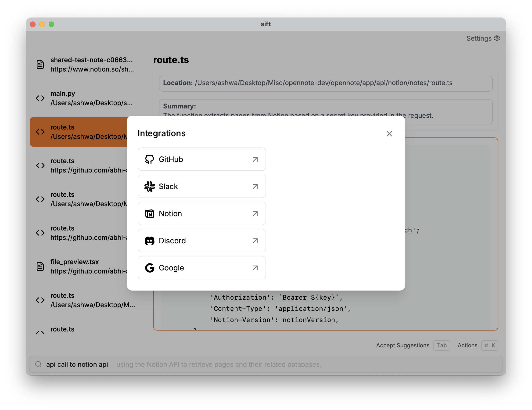Screen dimensions: 532x410
Task: Click the Google logo icon
Action: pyautogui.click(x=149, y=268)
